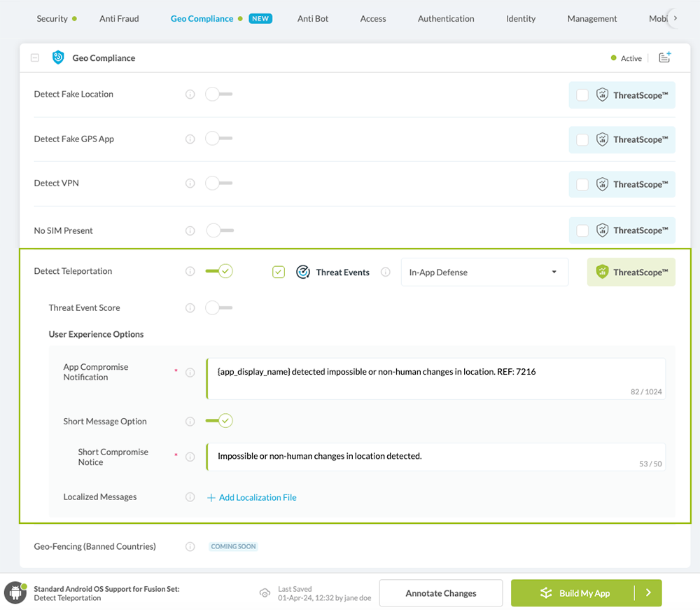Click the add note icon beside Active

coord(664,58)
